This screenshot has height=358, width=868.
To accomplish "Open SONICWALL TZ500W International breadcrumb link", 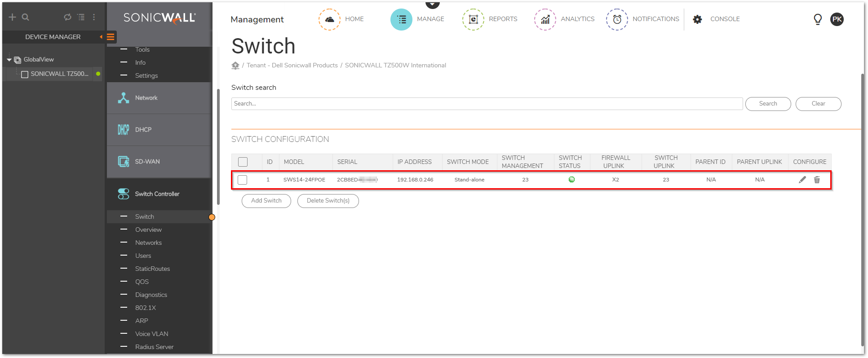I will tap(395, 66).
